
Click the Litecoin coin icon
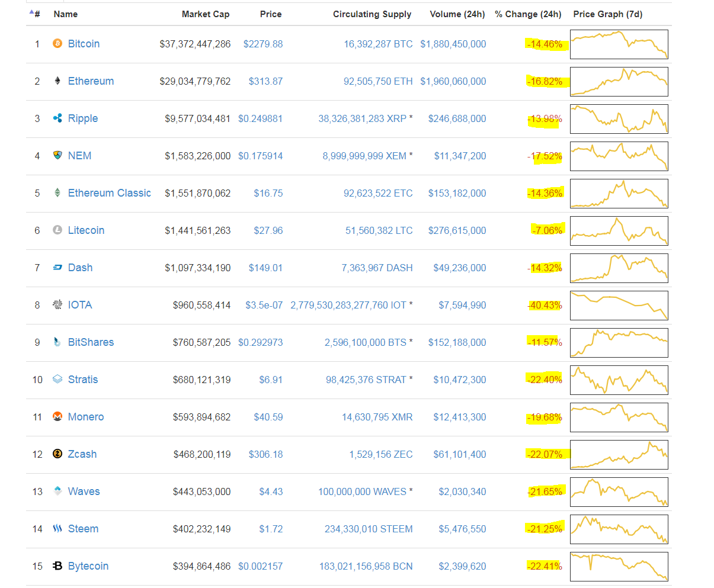(x=57, y=230)
